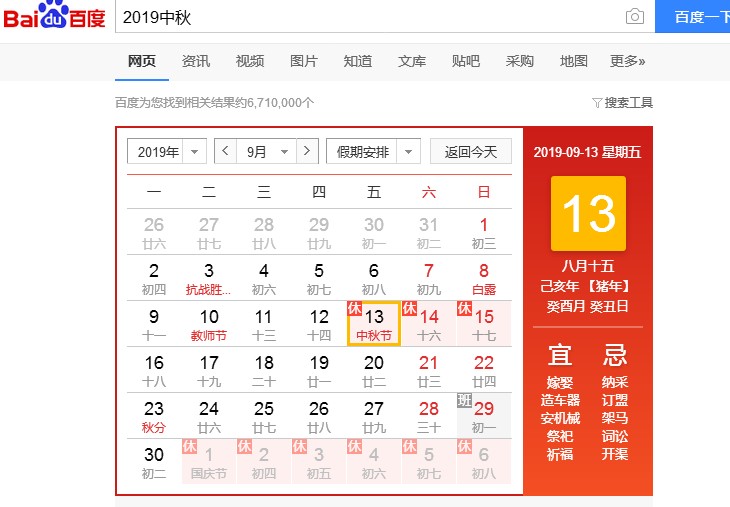Click the large yellow 13 date tile

[x=588, y=214]
